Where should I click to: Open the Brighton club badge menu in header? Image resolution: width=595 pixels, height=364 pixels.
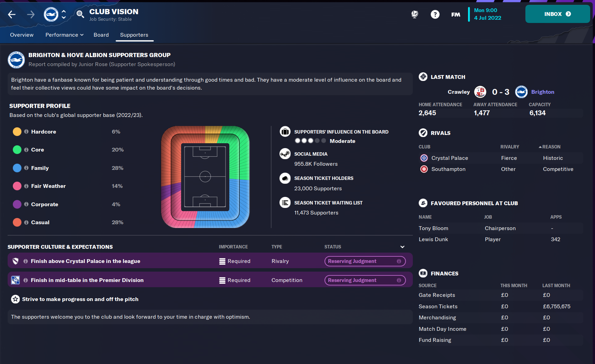tap(51, 14)
